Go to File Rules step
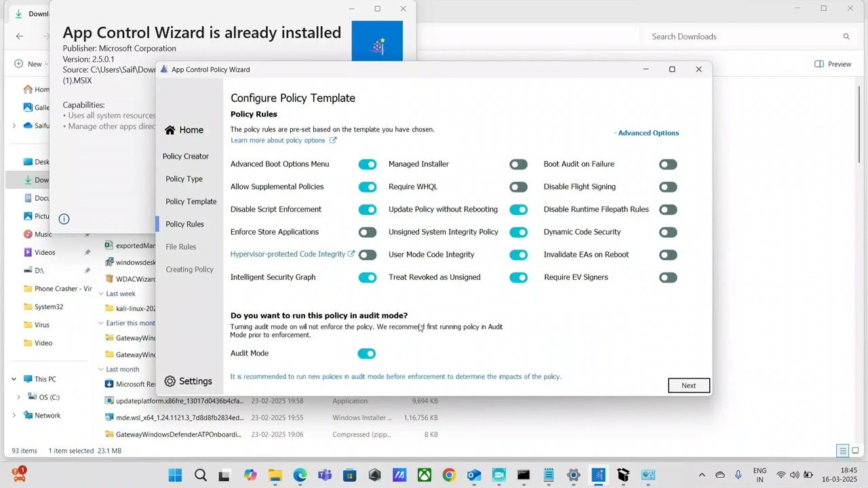Screen dimensions: 868x488 (x=181, y=247)
